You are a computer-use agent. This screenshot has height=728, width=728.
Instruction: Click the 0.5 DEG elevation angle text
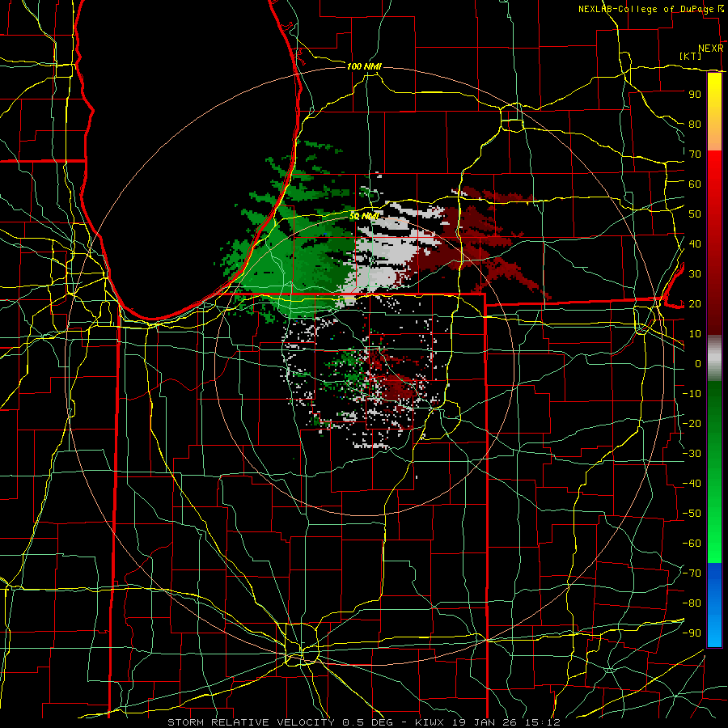(368, 722)
